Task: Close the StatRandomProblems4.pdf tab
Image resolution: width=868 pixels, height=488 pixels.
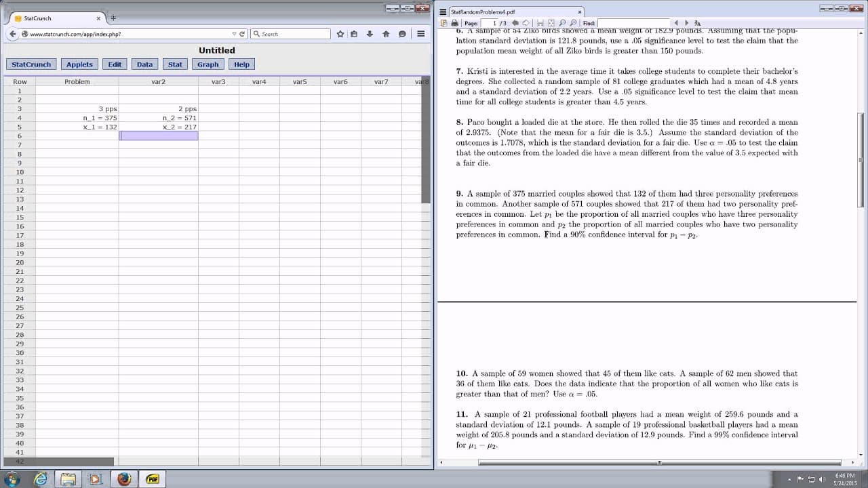Action: (580, 12)
